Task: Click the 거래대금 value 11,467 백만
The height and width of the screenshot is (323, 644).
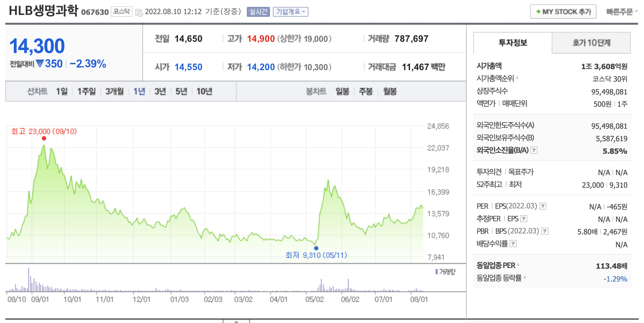Action: tap(424, 67)
